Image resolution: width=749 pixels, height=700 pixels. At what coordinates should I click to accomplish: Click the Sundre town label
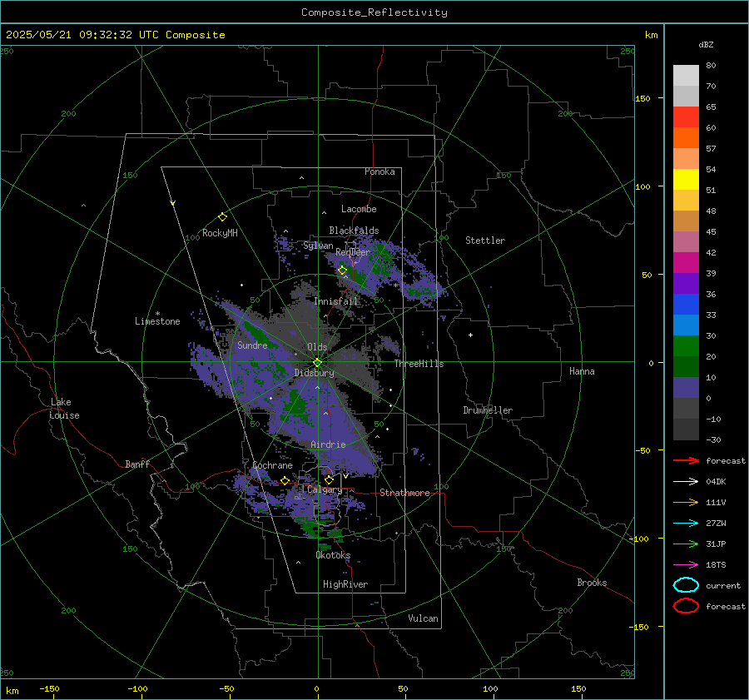(253, 345)
